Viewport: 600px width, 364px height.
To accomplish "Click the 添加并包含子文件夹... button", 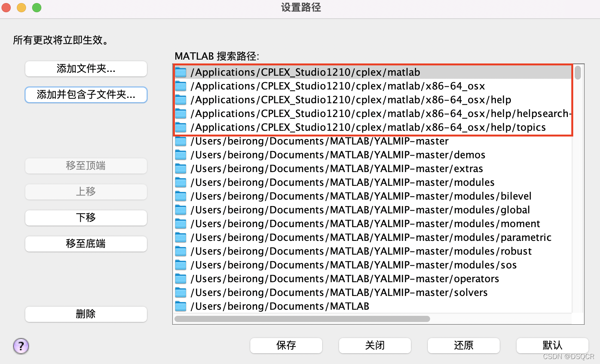I will click(86, 95).
